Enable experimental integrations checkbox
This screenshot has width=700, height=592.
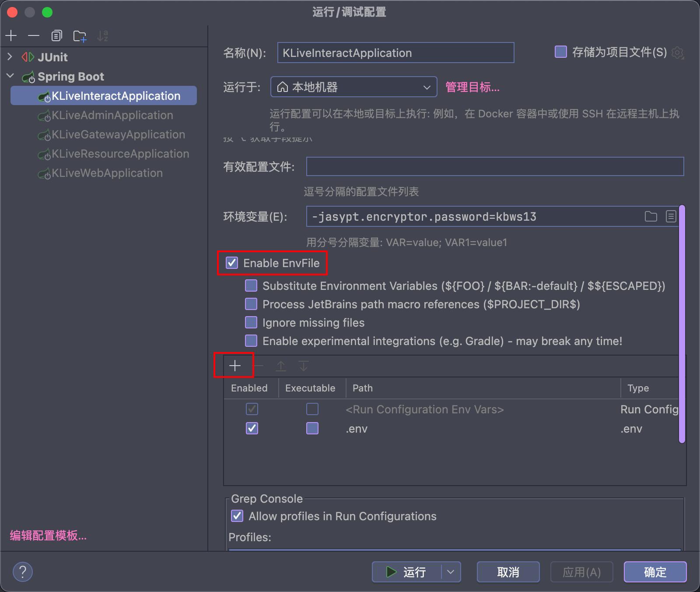click(251, 341)
